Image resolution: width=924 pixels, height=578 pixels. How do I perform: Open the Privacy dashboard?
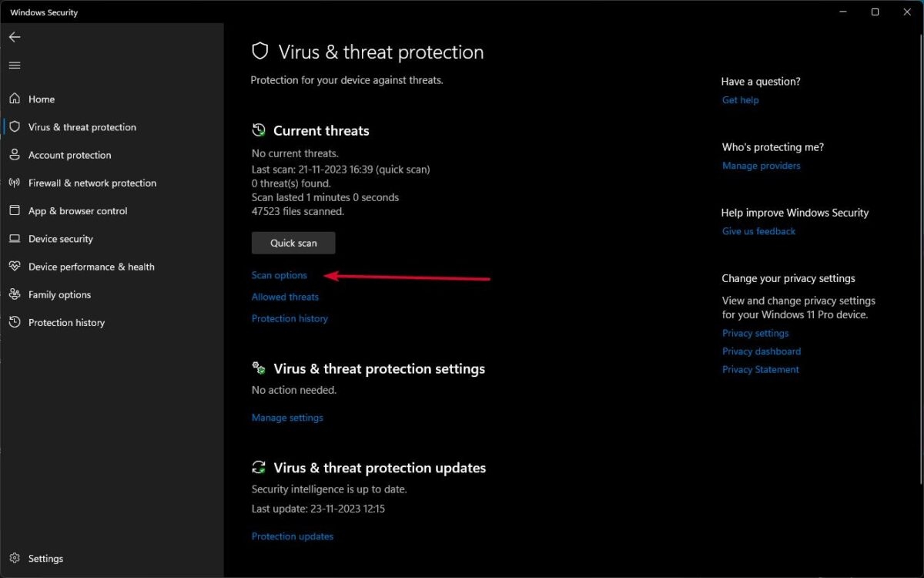point(761,351)
